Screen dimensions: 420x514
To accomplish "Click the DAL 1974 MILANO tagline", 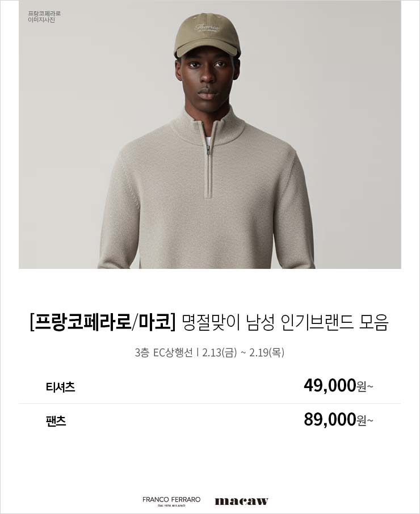I will tap(171, 505).
